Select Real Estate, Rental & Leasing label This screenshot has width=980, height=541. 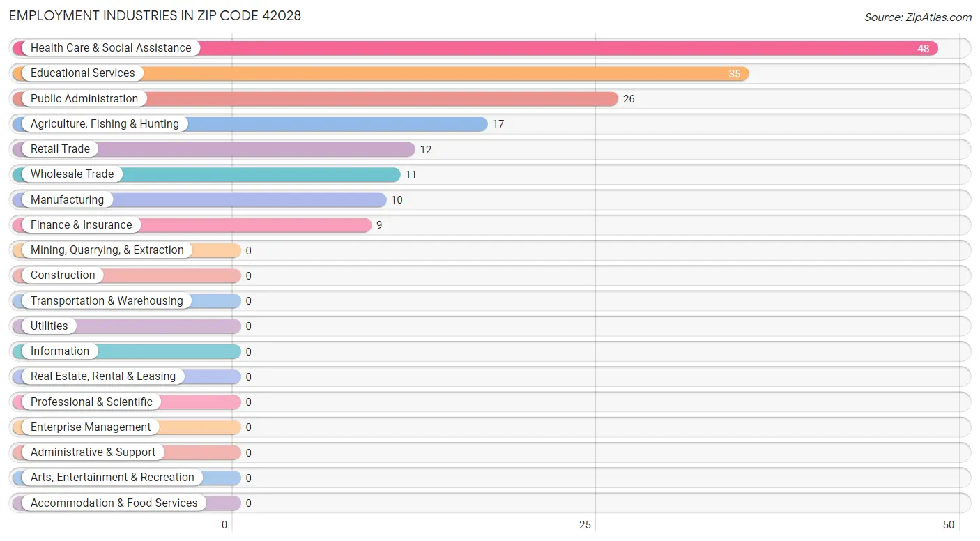(103, 376)
